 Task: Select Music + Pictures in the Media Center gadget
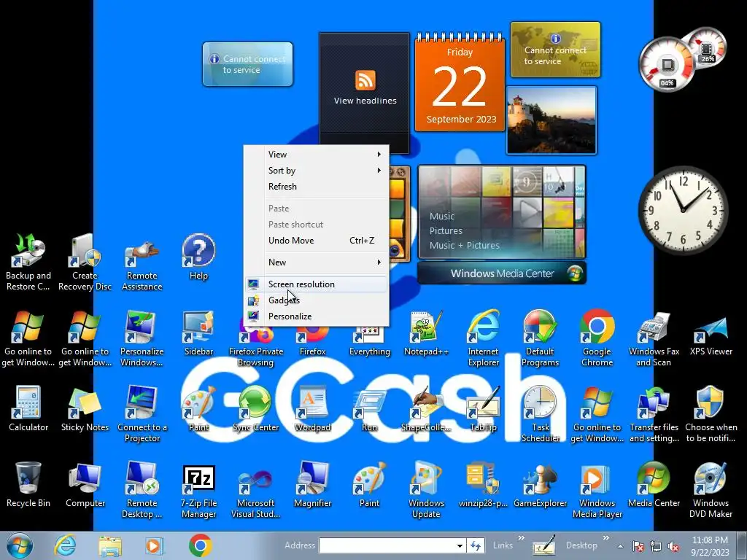click(x=464, y=246)
